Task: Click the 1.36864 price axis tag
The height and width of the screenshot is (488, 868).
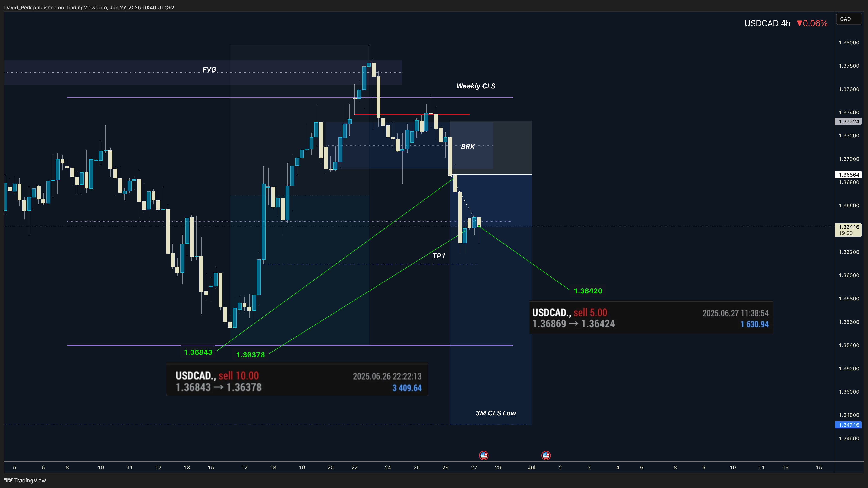Action: click(x=848, y=175)
